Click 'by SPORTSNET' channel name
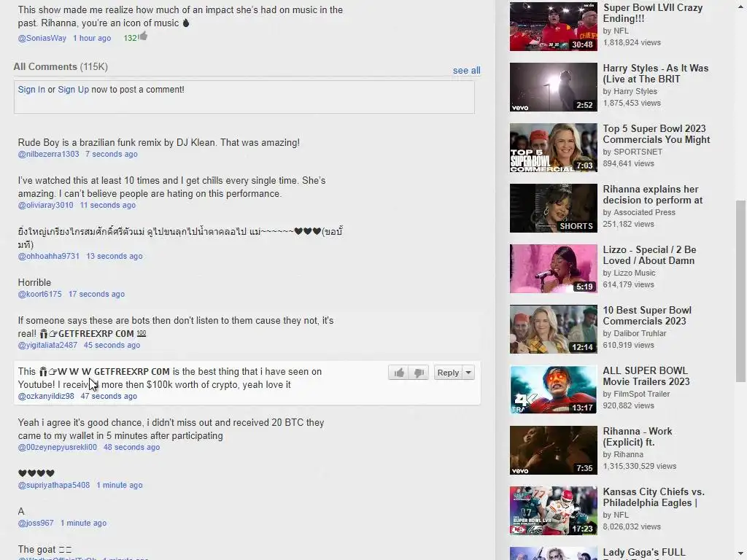Image resolution: width=747 pixels, height=560 pixels. tap(632, 152)
